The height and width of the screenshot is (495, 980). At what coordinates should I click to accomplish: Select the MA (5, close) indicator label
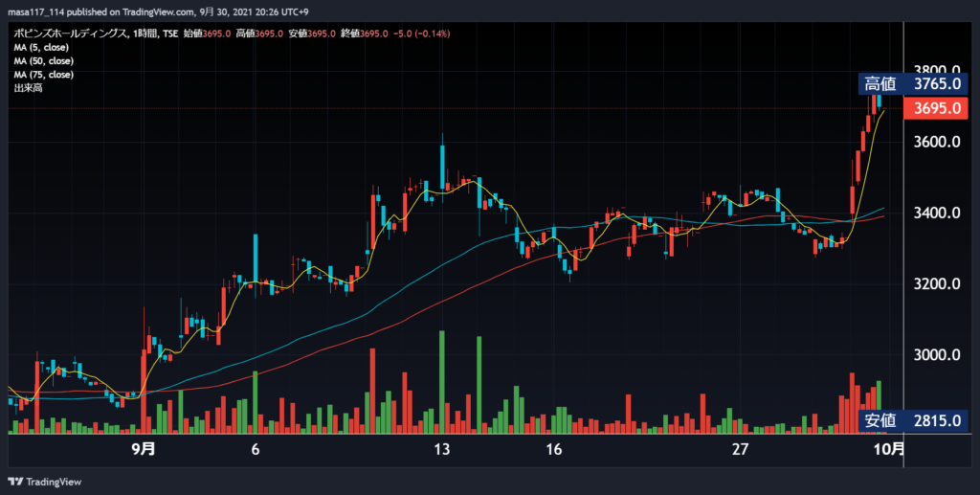[41, 48]
